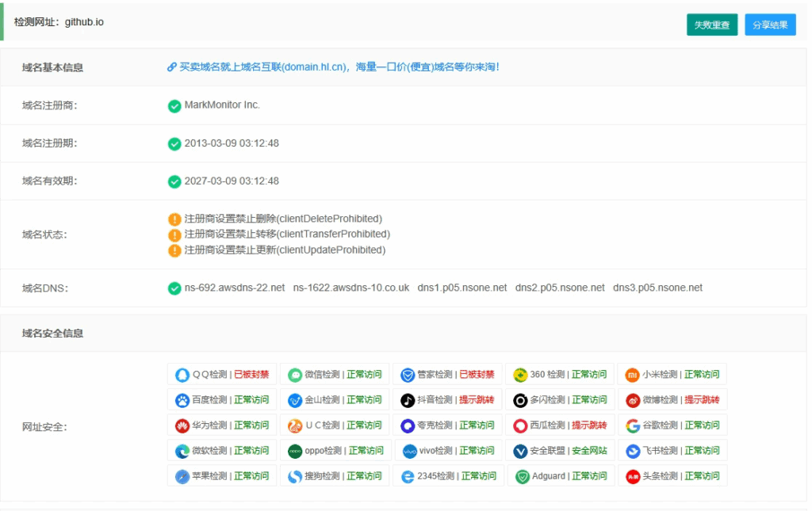The height and width of the screenshot is (511, 812).
Task: Click the oppo检测 icon
Action: click(x=295, y=451)
